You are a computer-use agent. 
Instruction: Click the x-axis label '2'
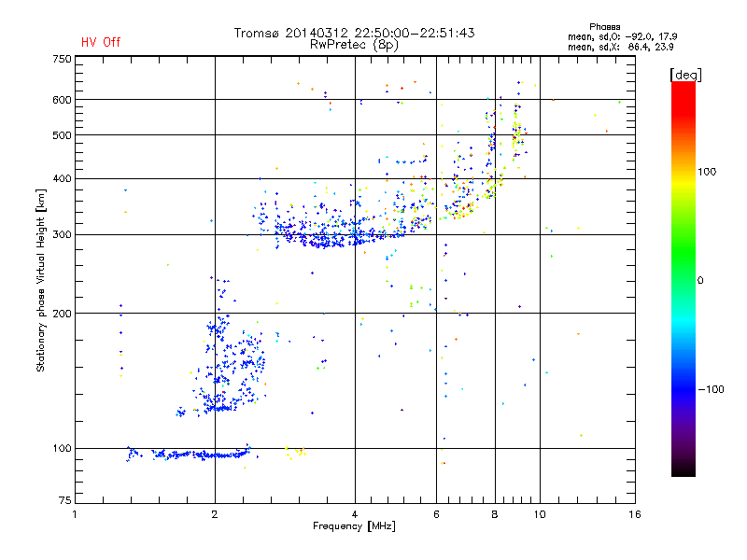tap(215, 514)
